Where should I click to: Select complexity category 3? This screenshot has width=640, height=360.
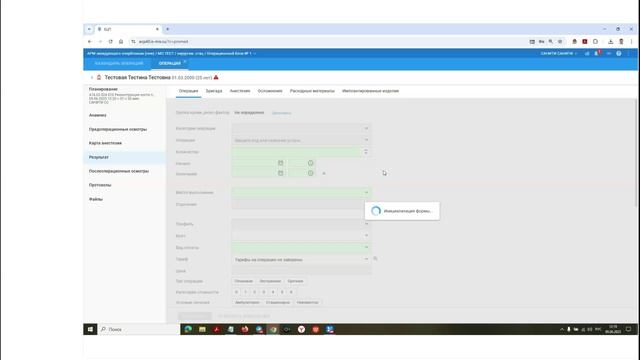[264, 292]
